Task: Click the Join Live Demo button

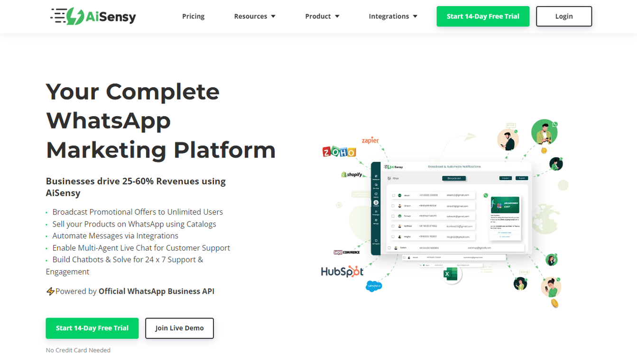Action: point(179,328)
